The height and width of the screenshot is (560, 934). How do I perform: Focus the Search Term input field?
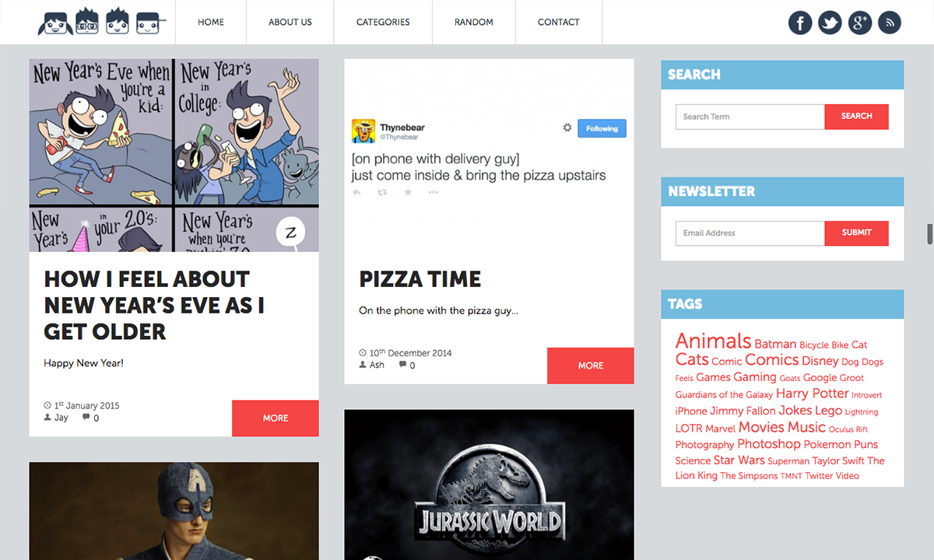[750, 117]
